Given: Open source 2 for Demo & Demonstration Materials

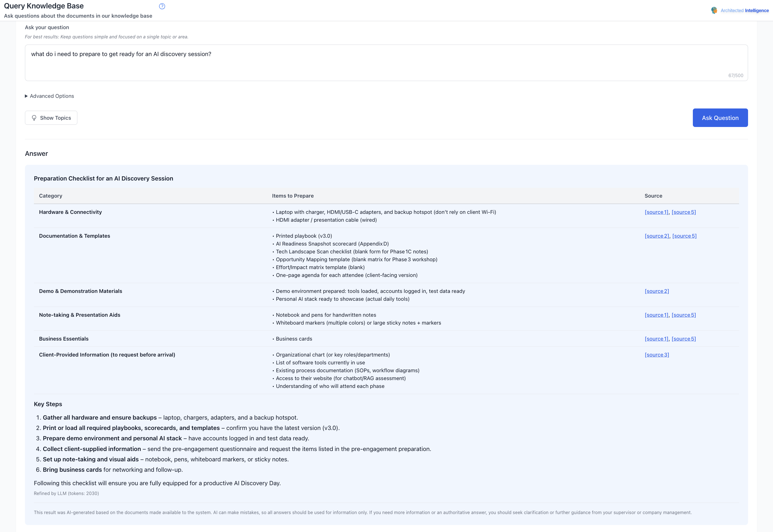Looking at the screenshot, I should [657, 291].
